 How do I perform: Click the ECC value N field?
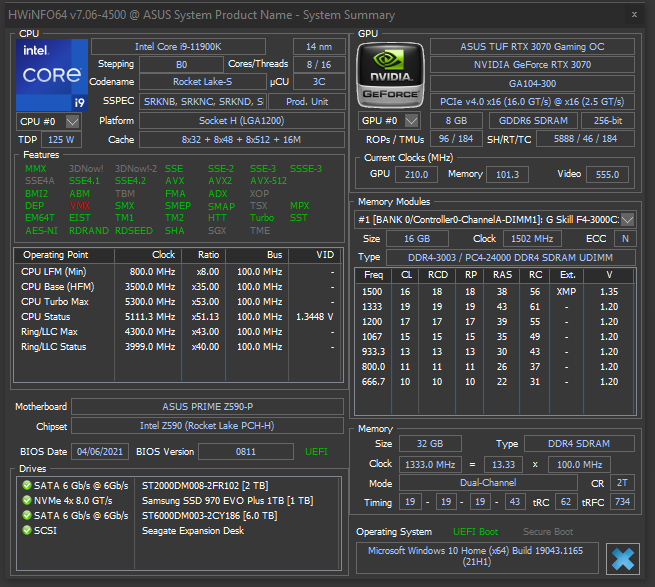pyautogui.click(x=625, y=239)
